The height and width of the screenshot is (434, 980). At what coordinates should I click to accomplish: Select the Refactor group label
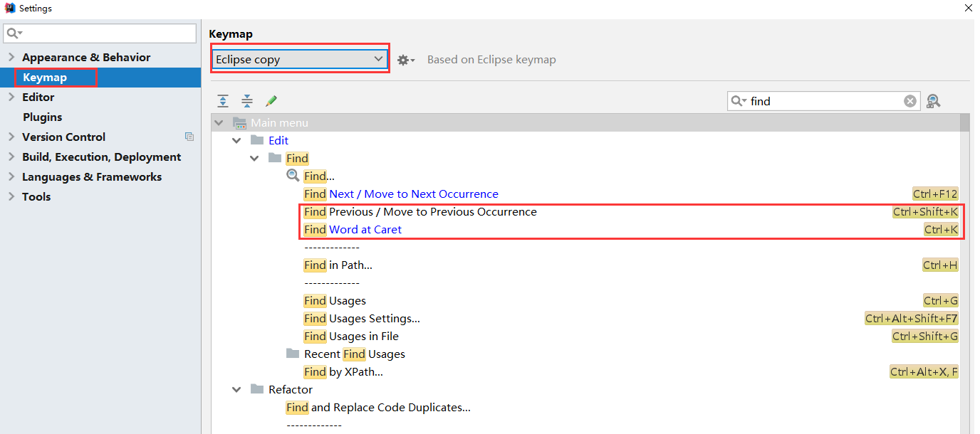point(291,389)
